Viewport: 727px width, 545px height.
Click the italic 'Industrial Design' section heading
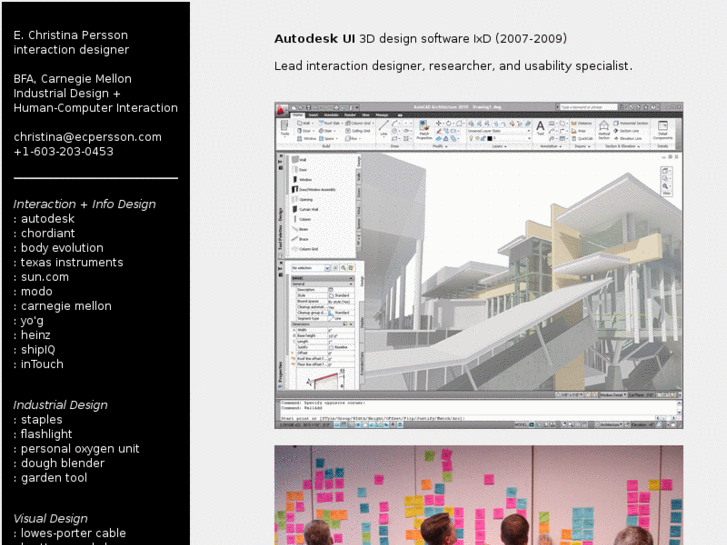click(60, 405)
